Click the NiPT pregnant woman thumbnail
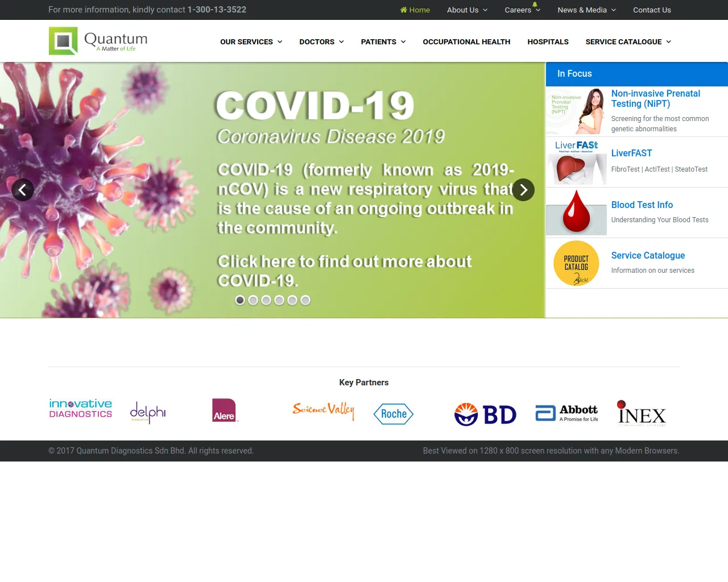 tap(577, 111)
